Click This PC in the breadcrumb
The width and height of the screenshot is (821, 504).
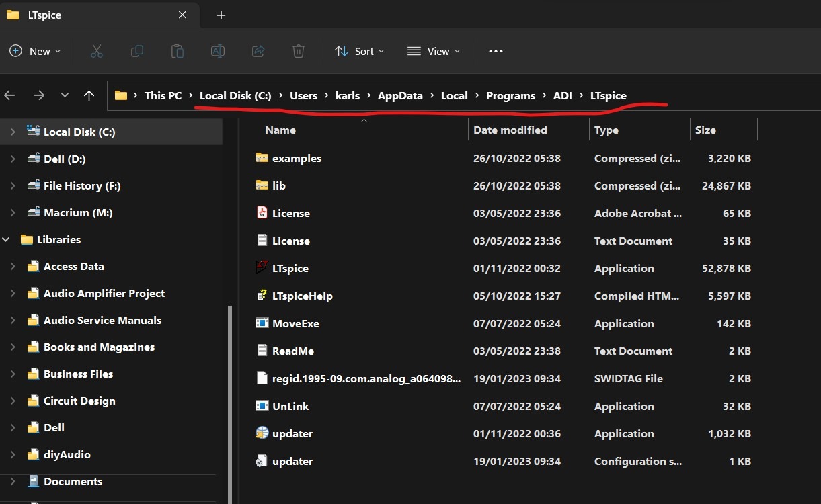(163, 95)
